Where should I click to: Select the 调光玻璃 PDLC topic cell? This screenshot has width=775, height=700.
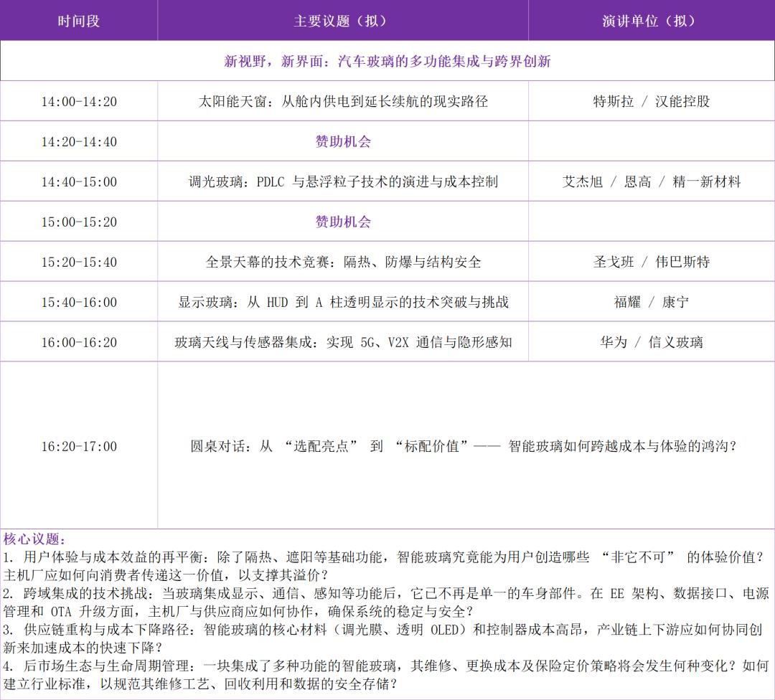(x=342, y=181)
